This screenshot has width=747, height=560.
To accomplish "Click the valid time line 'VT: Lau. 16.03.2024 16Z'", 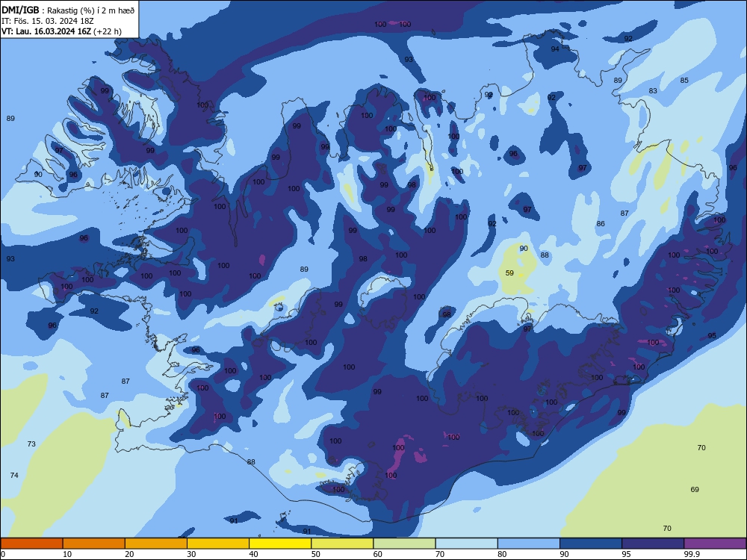I will [46, 31].
